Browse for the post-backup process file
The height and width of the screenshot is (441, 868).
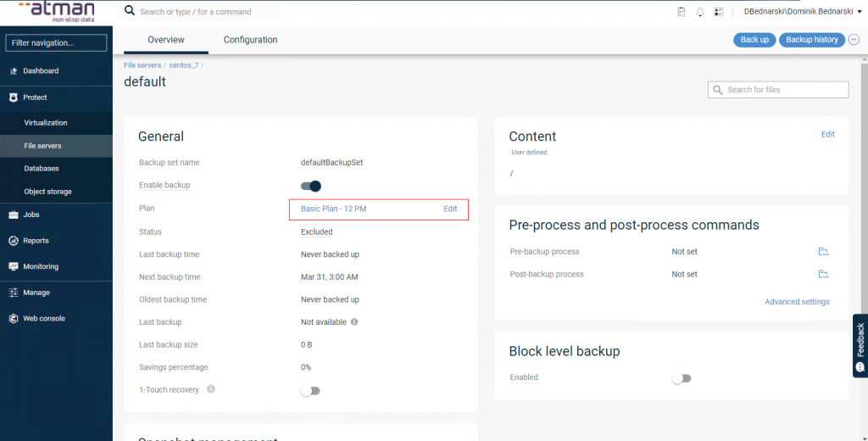823,274
